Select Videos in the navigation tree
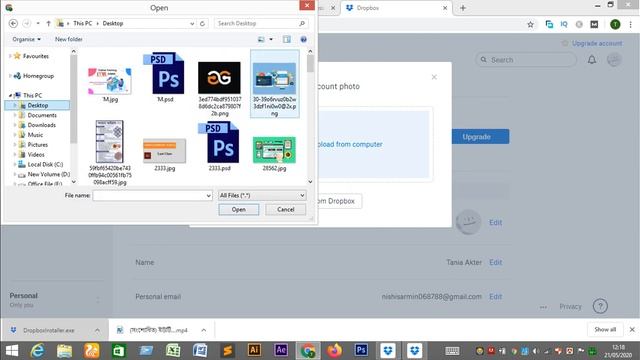The image size is (640, 360). pyautogui.click(x=36, y=155)
